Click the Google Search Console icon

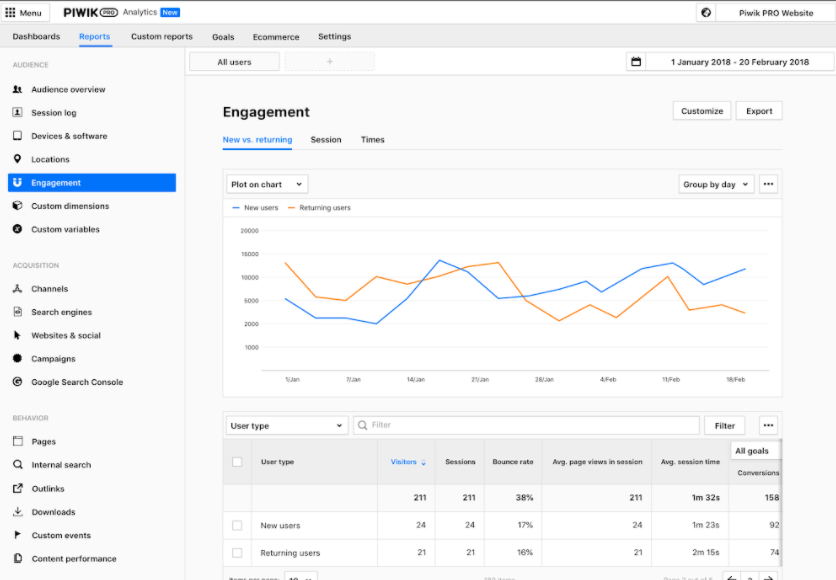pyautogui.click(x=18, y=382)
